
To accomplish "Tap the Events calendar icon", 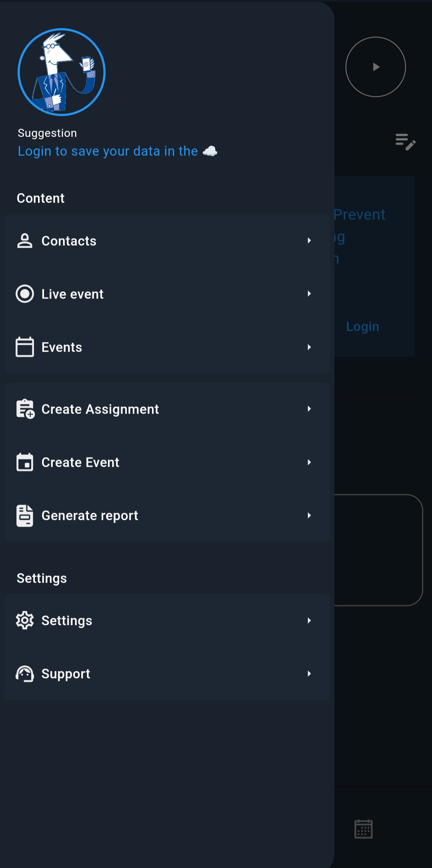I will (x=25, y=347).
